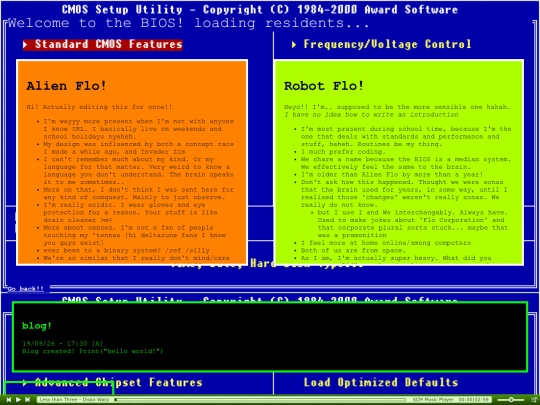The width and height of the screenshot is (540, 405).
Task: Skip to next track in music player
Action: pos(28,399)
